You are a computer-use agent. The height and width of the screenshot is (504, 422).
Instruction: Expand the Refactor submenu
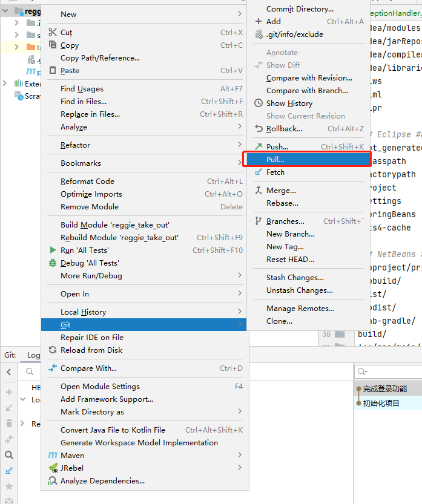(145, 145)
